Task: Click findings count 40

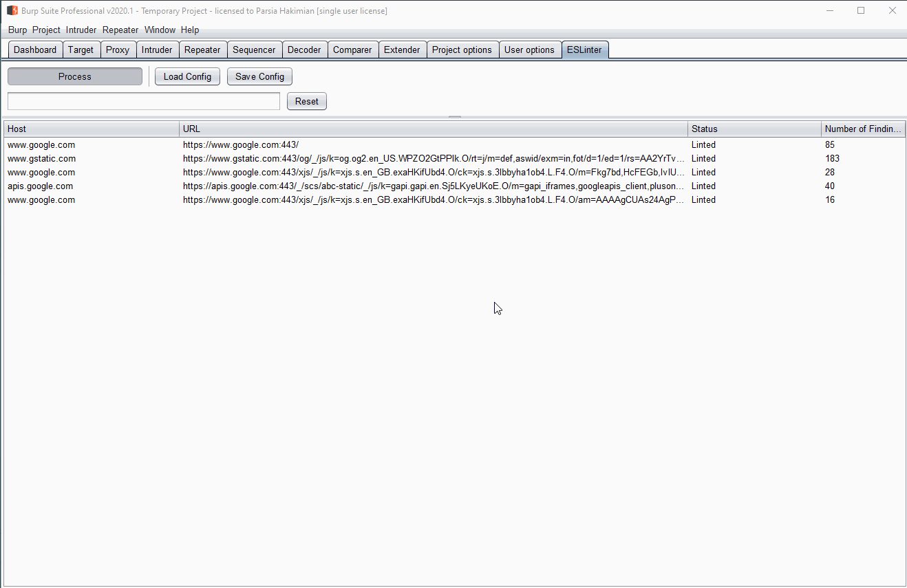Action: pyautogui.click(x=830, y=186)
